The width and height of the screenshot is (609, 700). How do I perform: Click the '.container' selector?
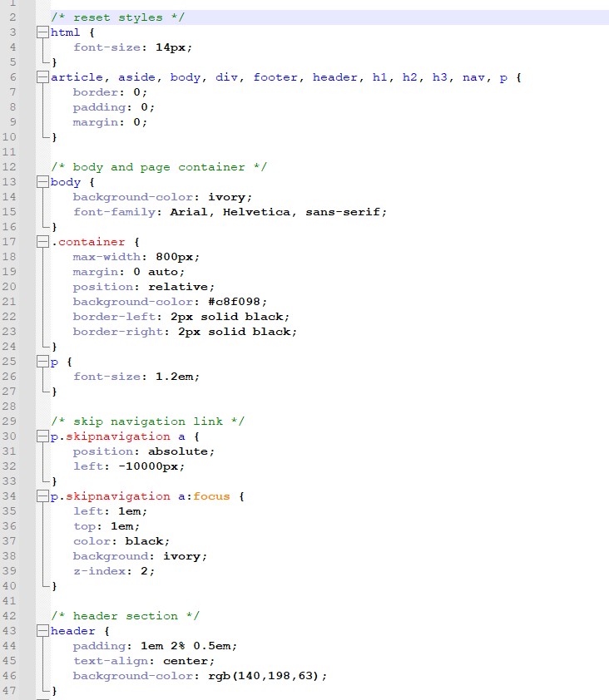tap(88, 242)
